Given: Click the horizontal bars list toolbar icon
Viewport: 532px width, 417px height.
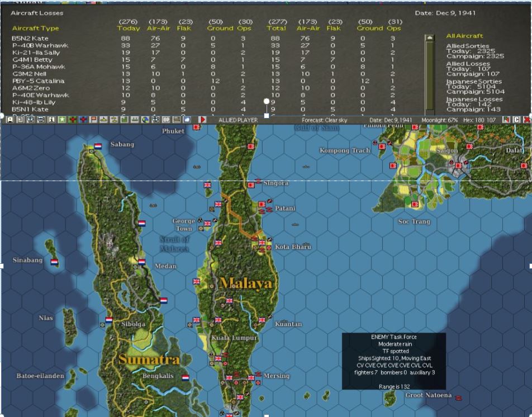Looking at the screenshot, I should pyautogui.click(x=177, y=120).
